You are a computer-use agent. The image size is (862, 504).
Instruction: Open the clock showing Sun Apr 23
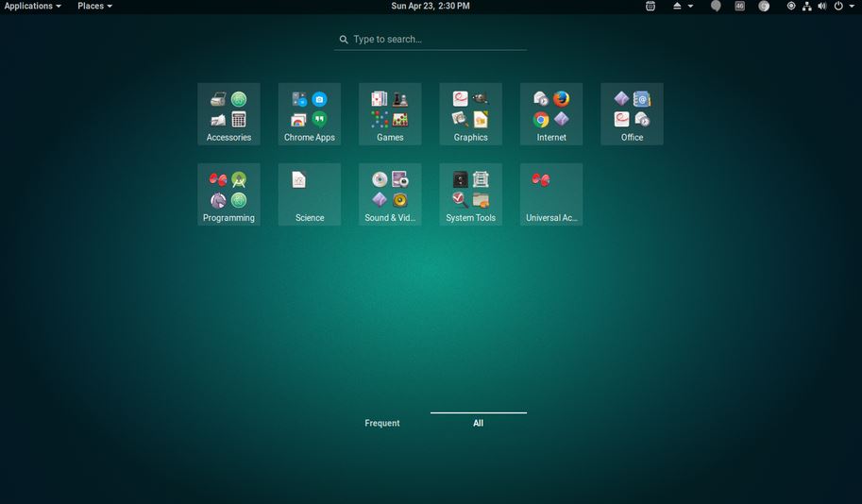pos(431,6)
